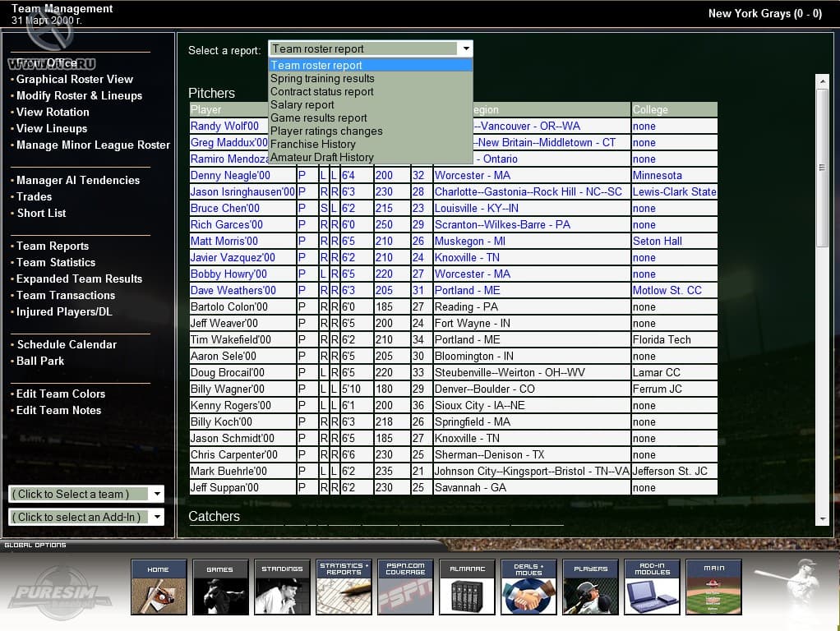This screenshot has height=631, width=840.
Task: Open Team Statistics
Action: pyautogui.click(x=56, y=262)
